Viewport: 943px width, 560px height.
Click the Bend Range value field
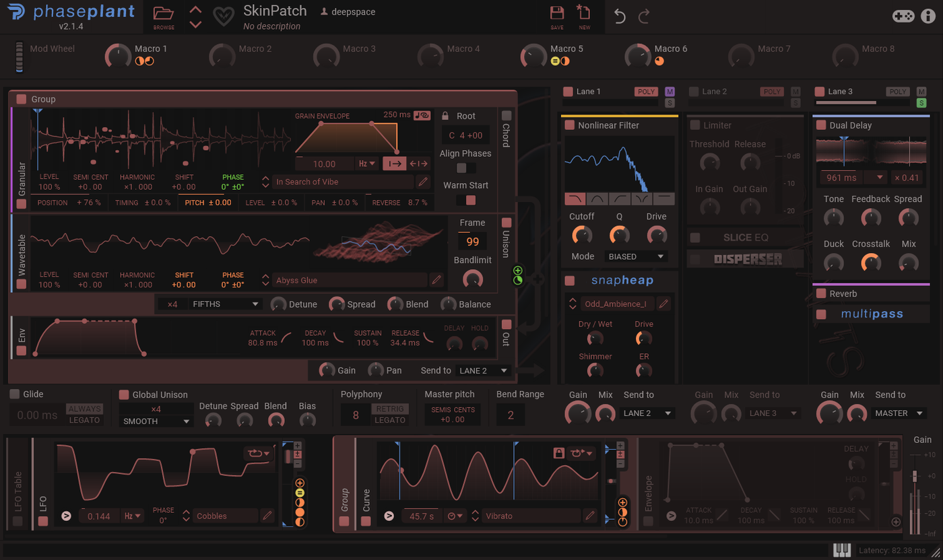(511, 415)
